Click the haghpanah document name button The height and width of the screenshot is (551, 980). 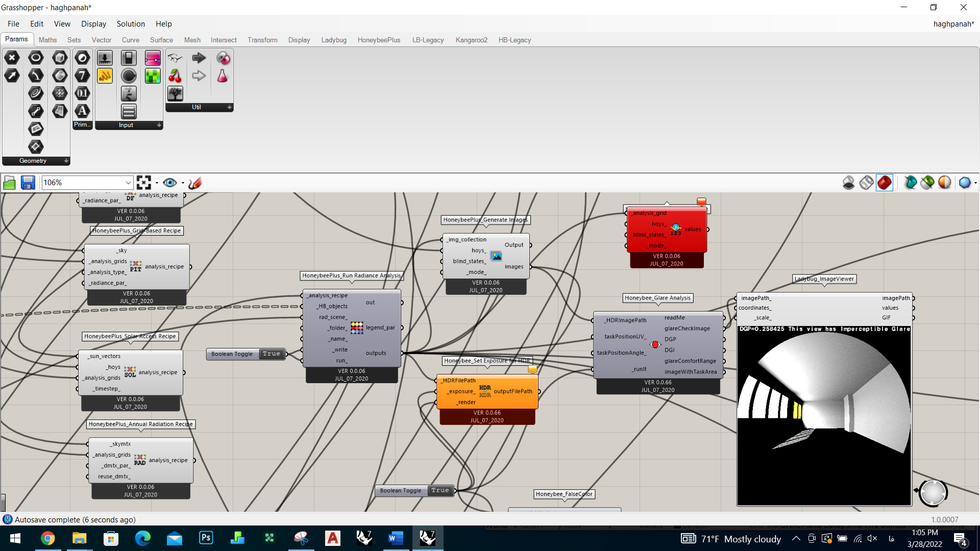coord(953,24)
